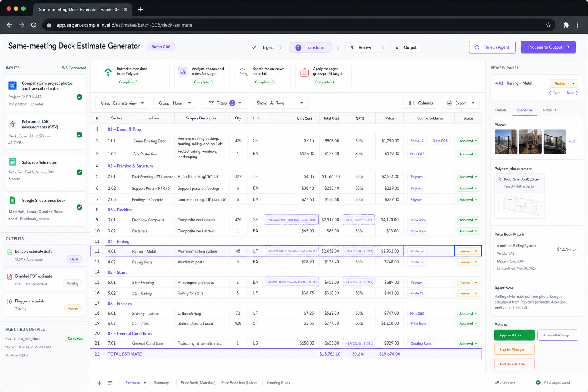Open the Quoting Rules sheet tab

click(278, 383)
